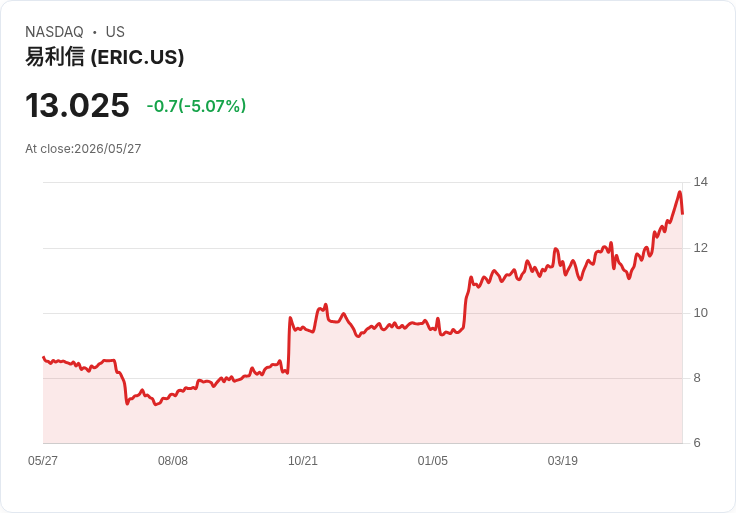Select the 10/21 date on the time axis
The image size is (736, 513).
pyautogui.click(x=303, y=461)
